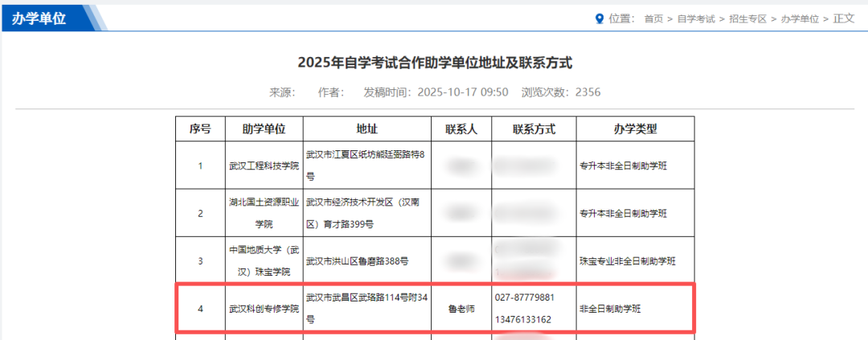Click the contact name 鲁老师

click(461, 309)
